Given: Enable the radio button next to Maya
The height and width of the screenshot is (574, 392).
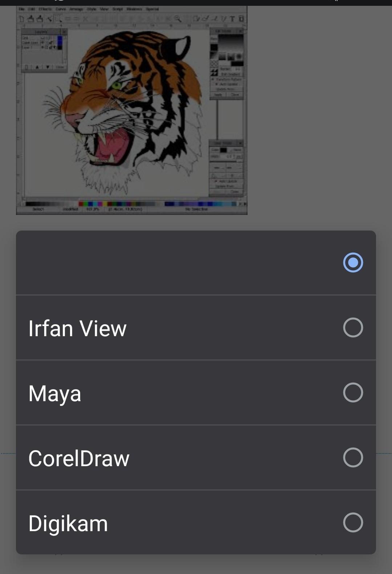Looking at the screenshot, I should click(353, 392).
